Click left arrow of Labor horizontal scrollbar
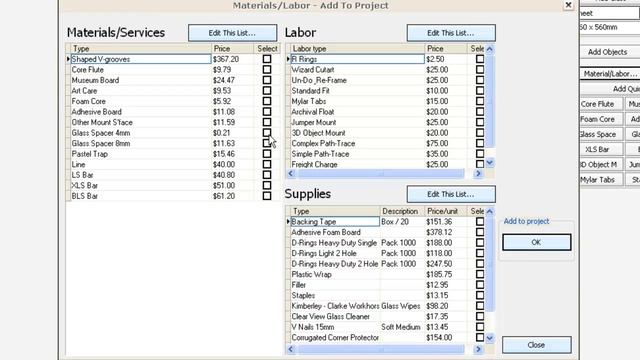640x360 pixels. pos(291,173)
